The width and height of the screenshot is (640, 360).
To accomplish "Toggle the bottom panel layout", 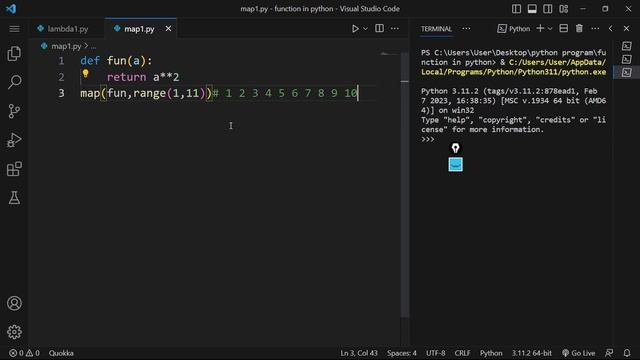I will [x=532, y=9].
